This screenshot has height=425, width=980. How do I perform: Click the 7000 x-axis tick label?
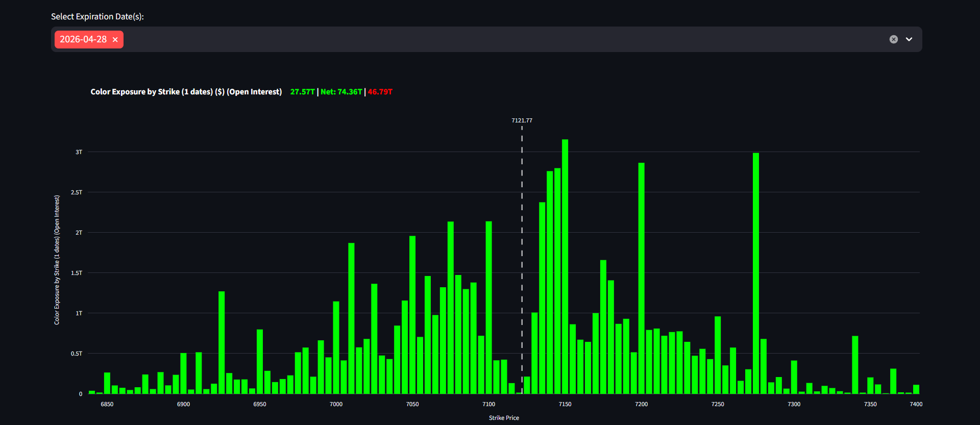[x=336, y=404]
